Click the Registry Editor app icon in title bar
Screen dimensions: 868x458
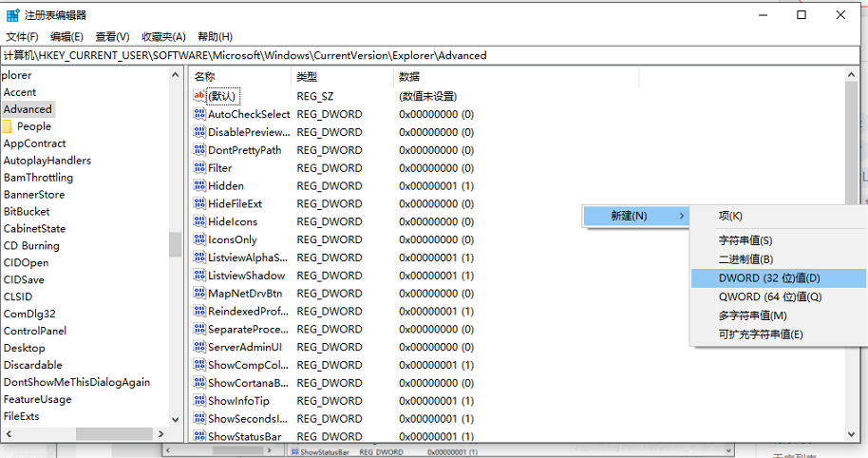click(12, 15)
